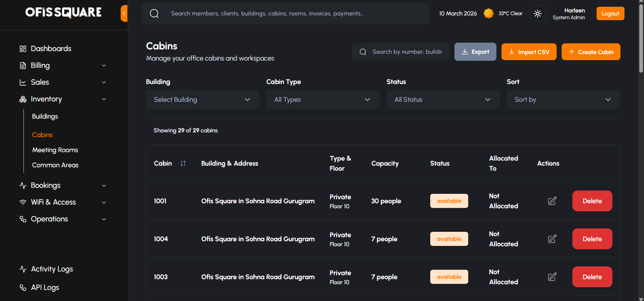Click the edit icon in cabin 1003 row

(552, 277)
